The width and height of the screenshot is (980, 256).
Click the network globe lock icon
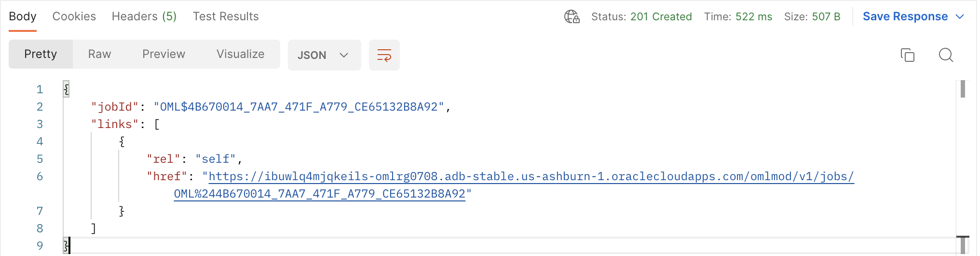(x=572, y=17)
